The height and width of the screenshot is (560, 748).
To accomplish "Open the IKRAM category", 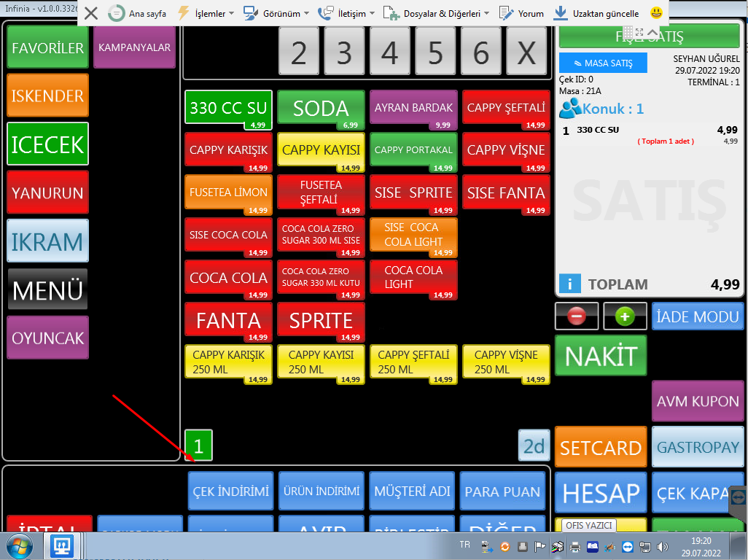I will point(47,241).
